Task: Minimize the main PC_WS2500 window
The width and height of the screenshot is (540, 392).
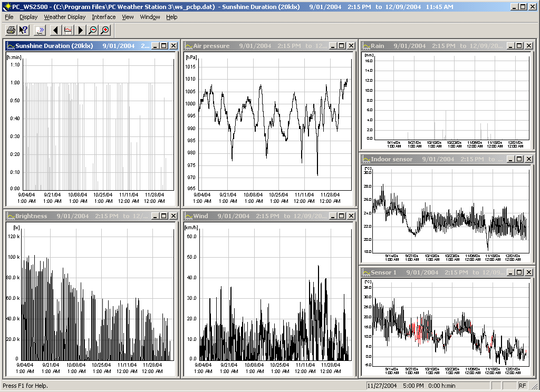Action: (x=514, y=6)
